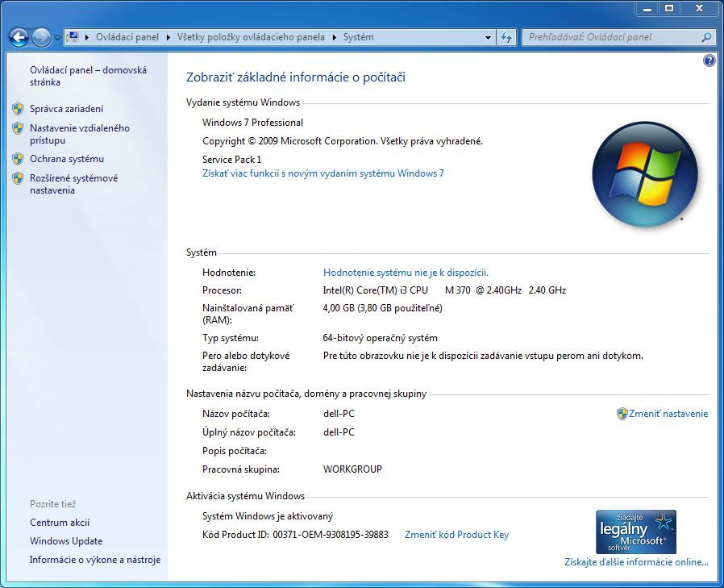Viewport: 724px width, 588px height.
Task: Click the computer icon in address bar
Action: click(73, 37)
